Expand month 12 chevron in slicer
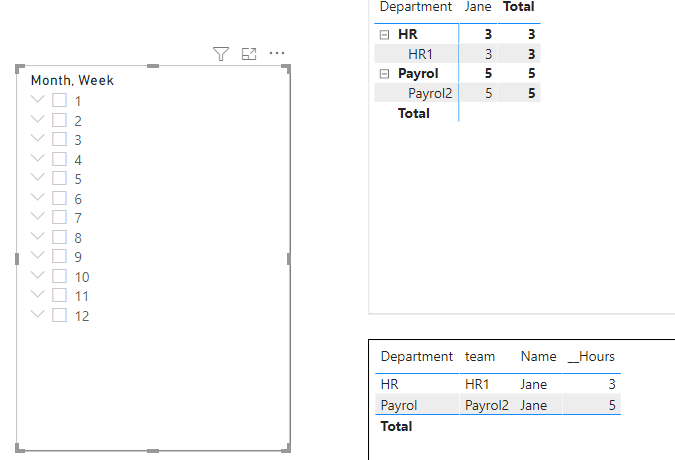This screenshot has height=460, width=675. tap(38, 314)
